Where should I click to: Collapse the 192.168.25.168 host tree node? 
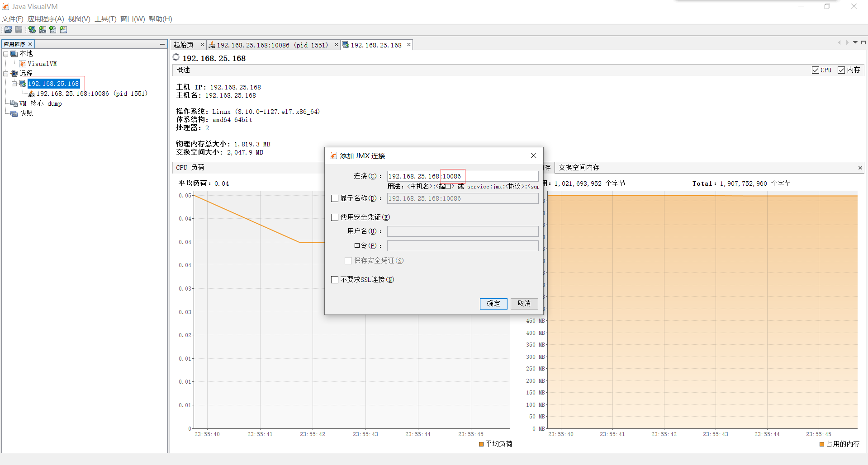click(x=14, y=84)
